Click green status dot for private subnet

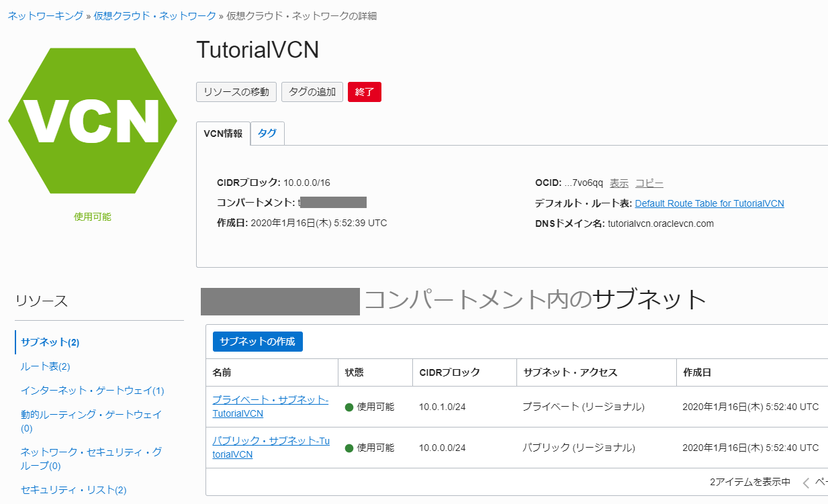click(x=349, y=407)
